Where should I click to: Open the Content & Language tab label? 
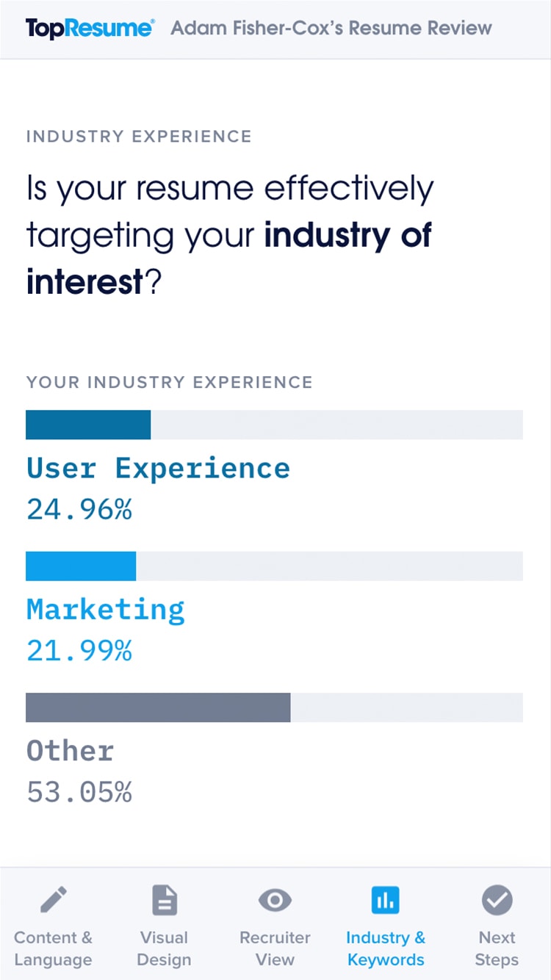[53, 948]
